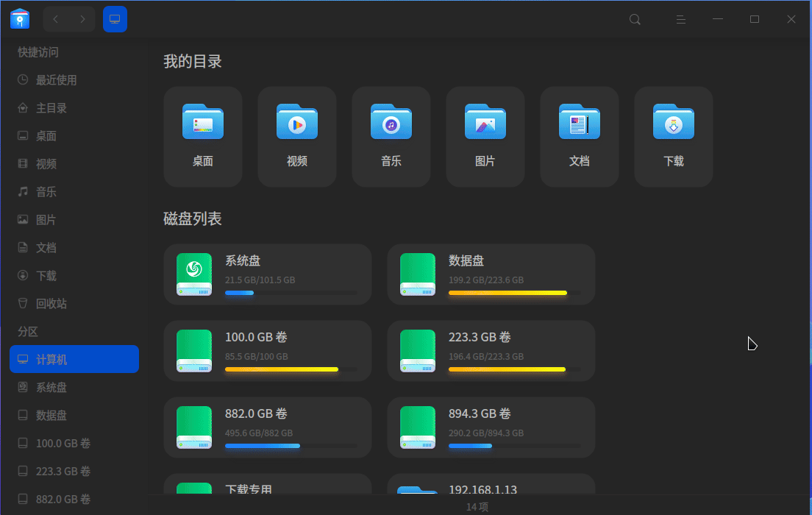Click the 495.6 GB/882 GB usage text
Image resolution: width=812 pixels, height=515 pixels.
tap(259, 433)
